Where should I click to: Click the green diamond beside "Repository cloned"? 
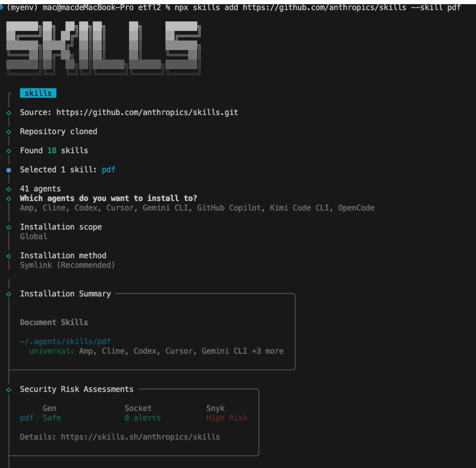(9, 132)
